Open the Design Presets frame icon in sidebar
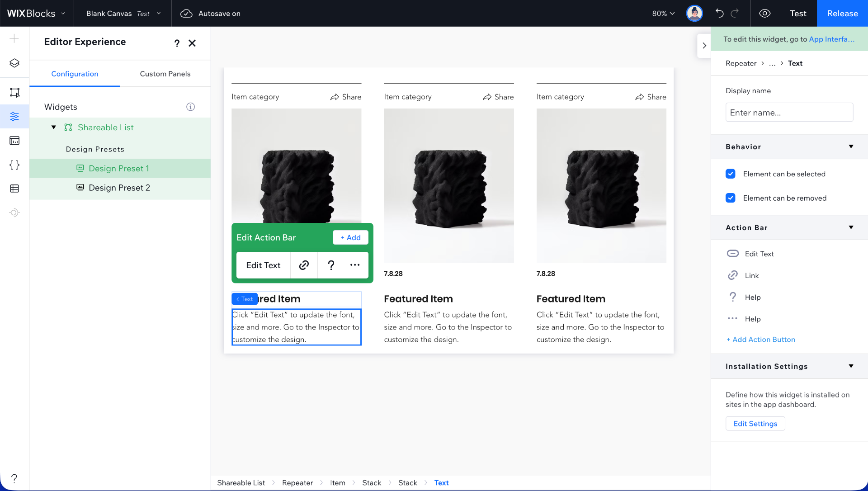 coord(14,93)
